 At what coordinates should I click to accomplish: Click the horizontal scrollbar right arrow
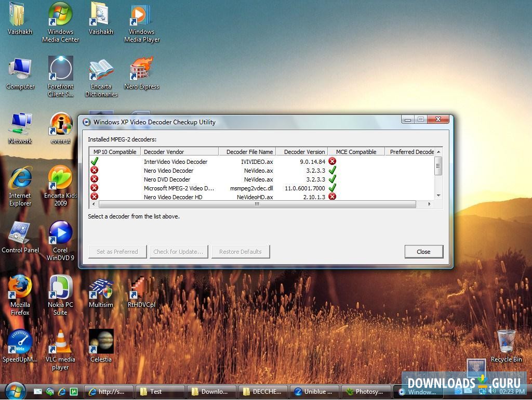pos(428,204)
